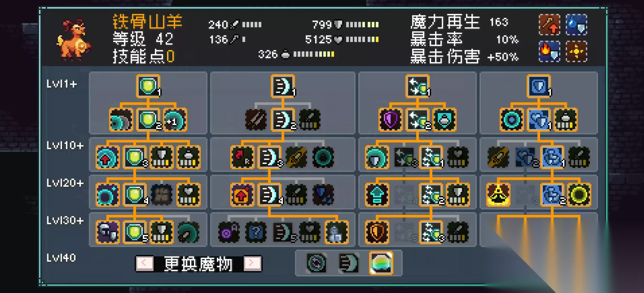Click the orange arrow box skill at Lvl20+
Image resolution: width=644 pixels, height=293 pixels.
[242, 195]
